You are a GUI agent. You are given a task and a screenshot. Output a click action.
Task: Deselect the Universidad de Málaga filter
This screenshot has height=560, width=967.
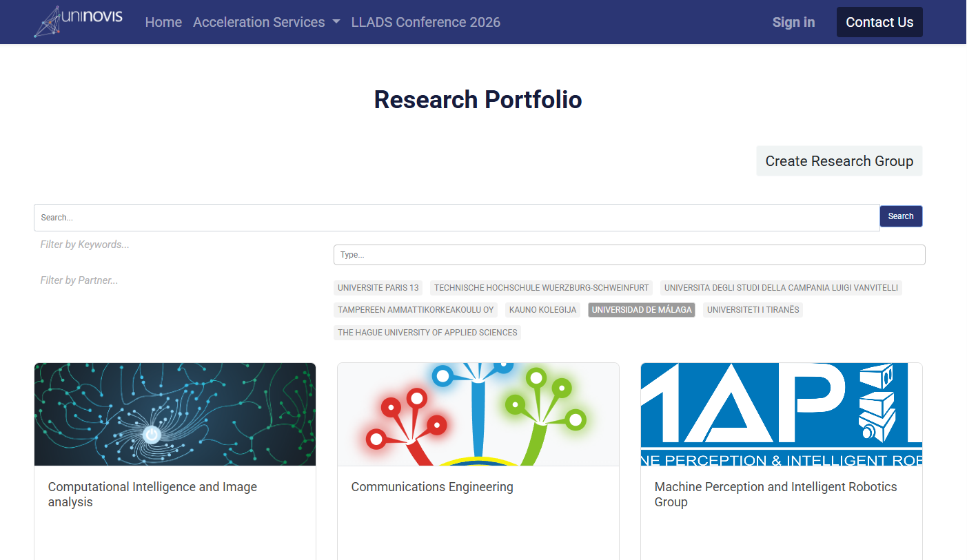tap(641, 310)
